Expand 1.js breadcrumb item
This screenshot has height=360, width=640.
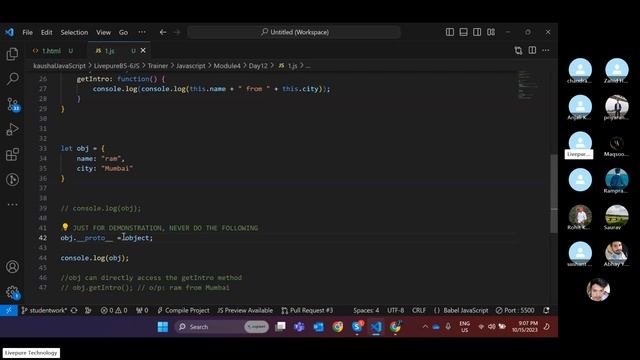click(x=288, y=66)
